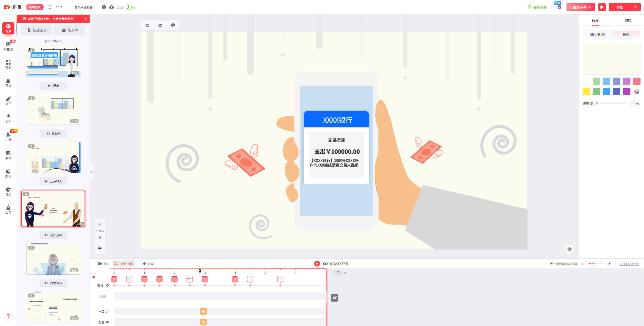Open the 音乐 music sidebar panel
The height and width of the screenshot is (326, 644).
click(x=8, y=191)
